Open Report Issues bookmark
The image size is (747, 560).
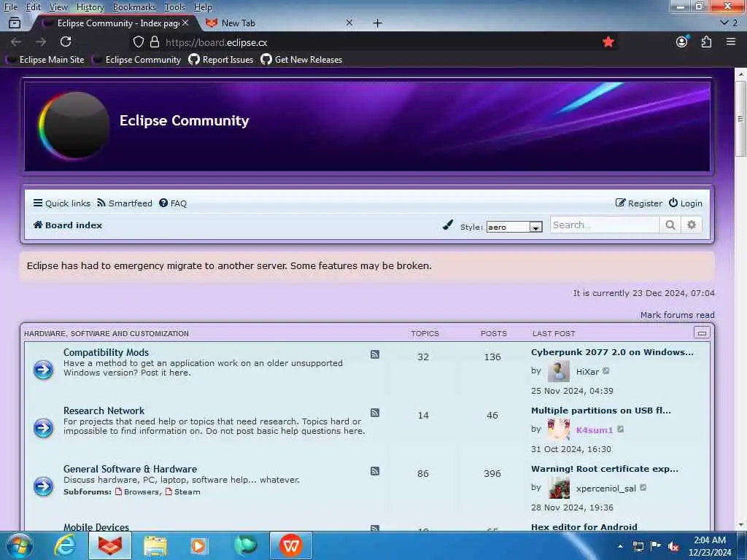click(220, 60)
